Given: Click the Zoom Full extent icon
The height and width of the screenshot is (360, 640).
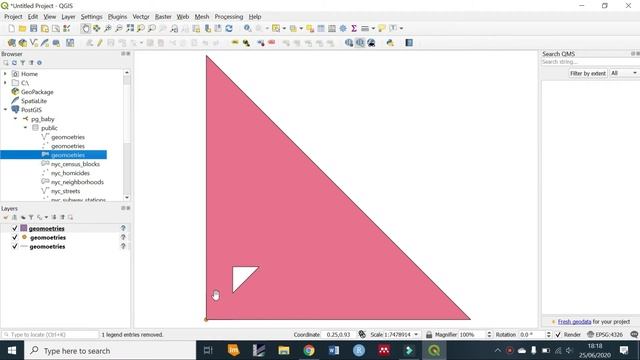Looking at the screenshot, I should [130, 28].
